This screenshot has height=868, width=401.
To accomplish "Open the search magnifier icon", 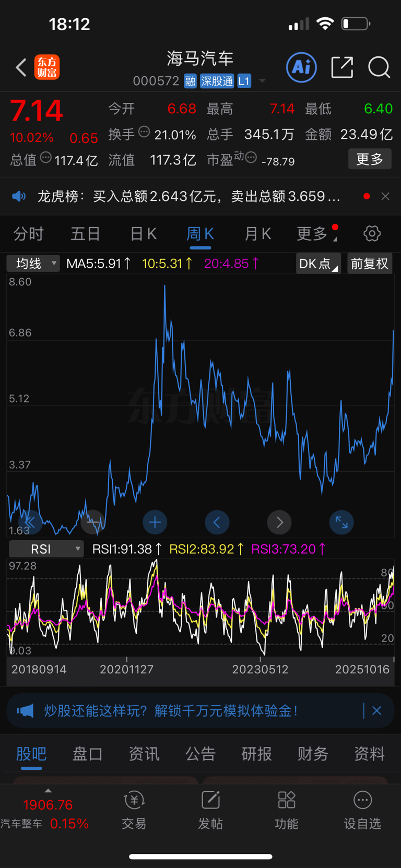I will click(x=379, y=67).
